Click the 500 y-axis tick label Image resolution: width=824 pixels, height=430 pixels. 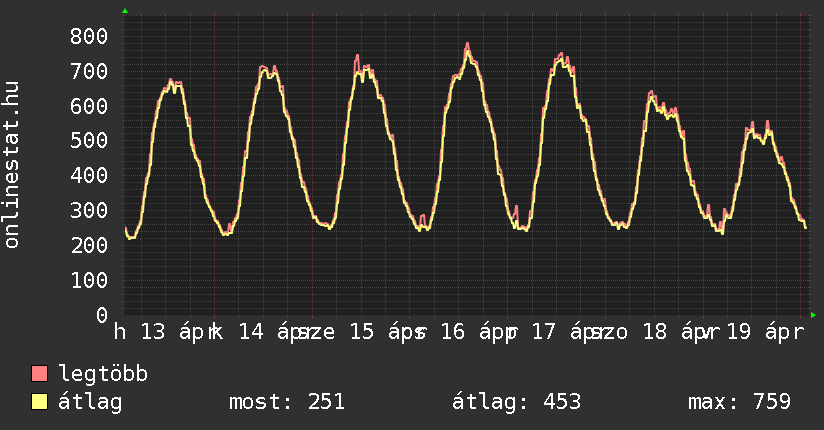[x=89, y=141]
